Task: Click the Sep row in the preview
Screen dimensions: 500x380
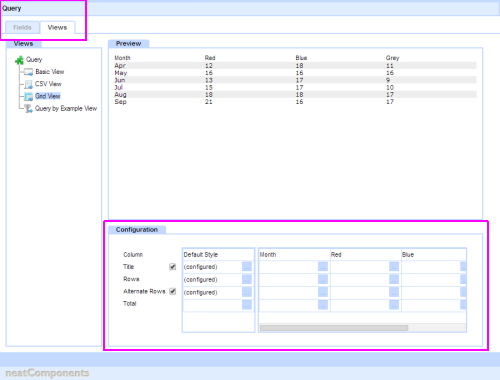Action: point(295,102)
